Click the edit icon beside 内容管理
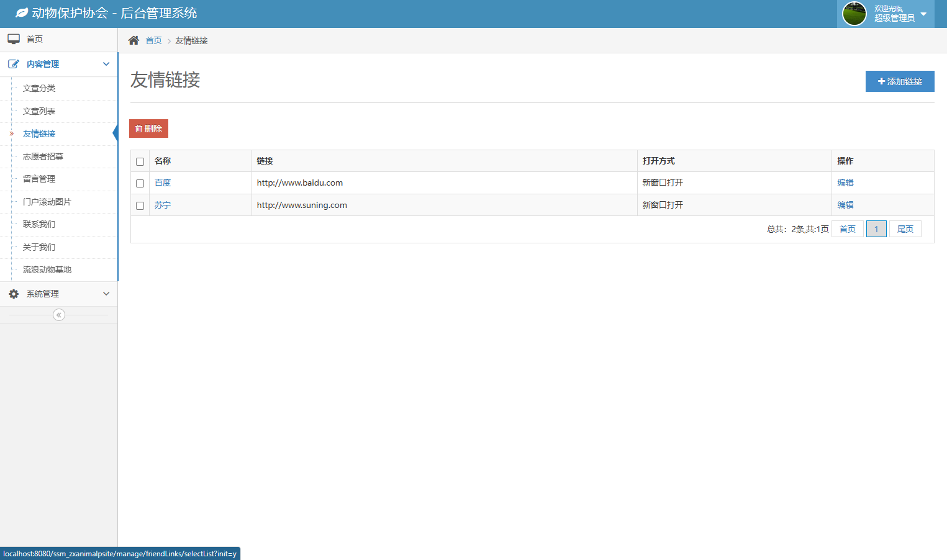Viewport: 947px width, 560px height. pos(14,64)
